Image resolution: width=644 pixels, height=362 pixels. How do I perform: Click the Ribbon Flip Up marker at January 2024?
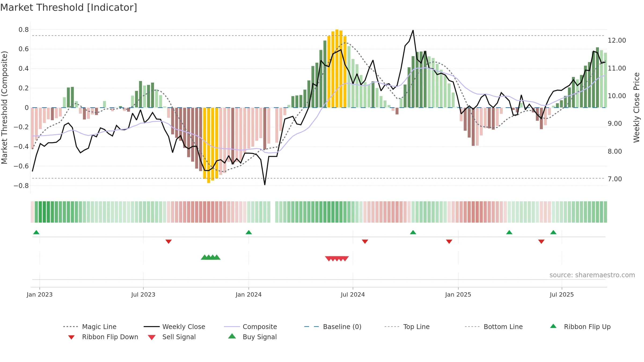249,232
